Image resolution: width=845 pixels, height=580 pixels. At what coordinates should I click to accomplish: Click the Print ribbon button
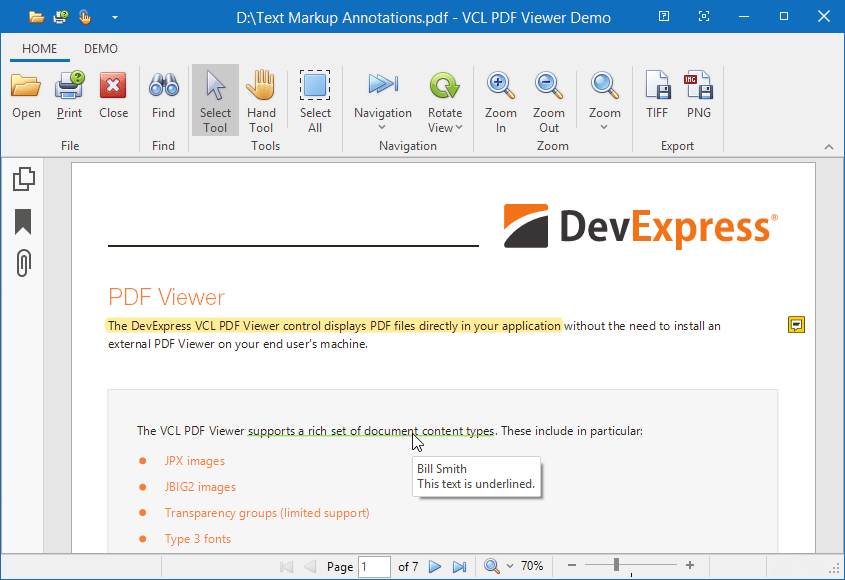[70, 95]
